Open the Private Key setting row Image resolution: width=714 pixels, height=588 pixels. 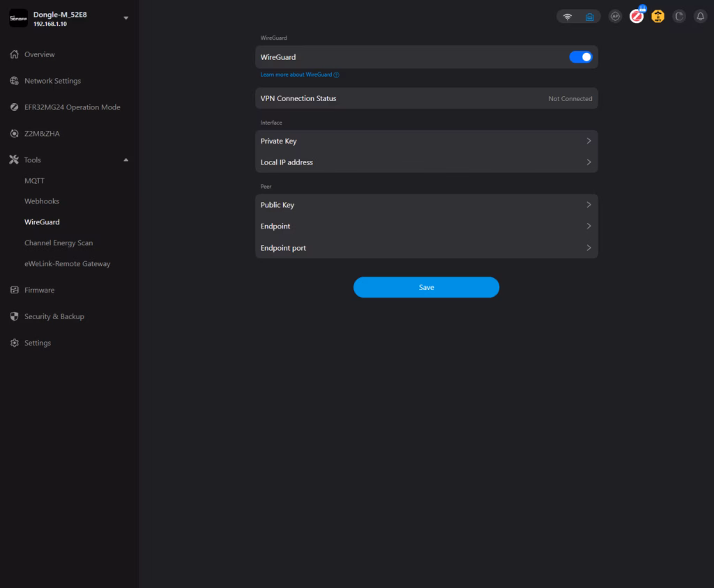click(426, 141)
